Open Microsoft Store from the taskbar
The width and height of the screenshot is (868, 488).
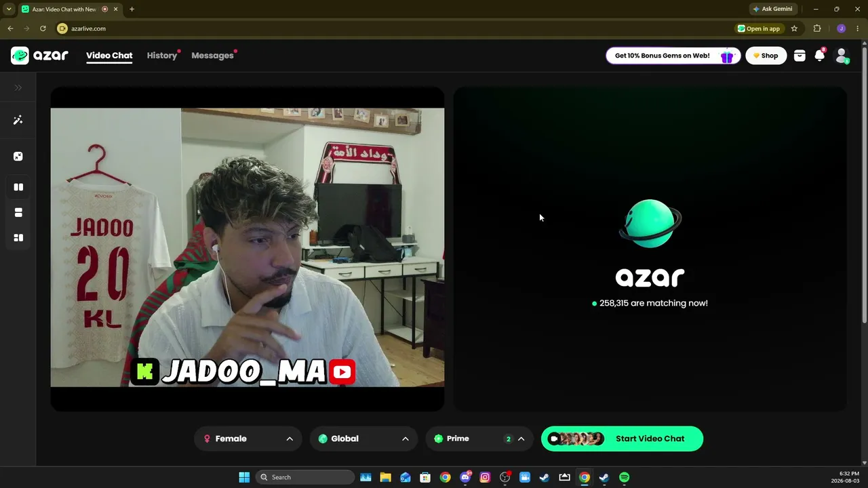(x=425, y=477)
